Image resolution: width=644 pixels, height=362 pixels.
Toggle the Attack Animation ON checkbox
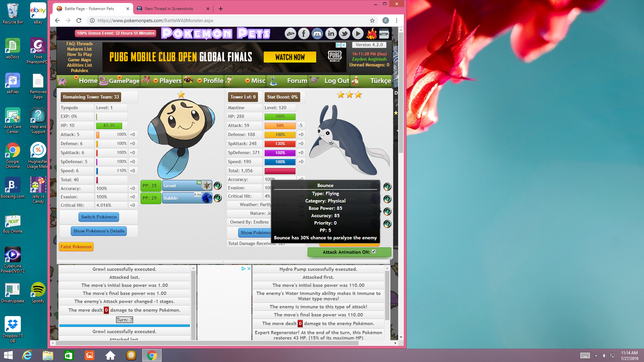point(374,251)
